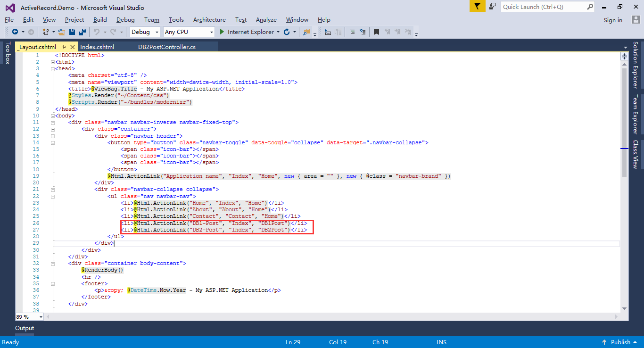The height and width of the screenshot is (348, 644).
Task: Click the notifications flag icon
Action: coord(477,7)
